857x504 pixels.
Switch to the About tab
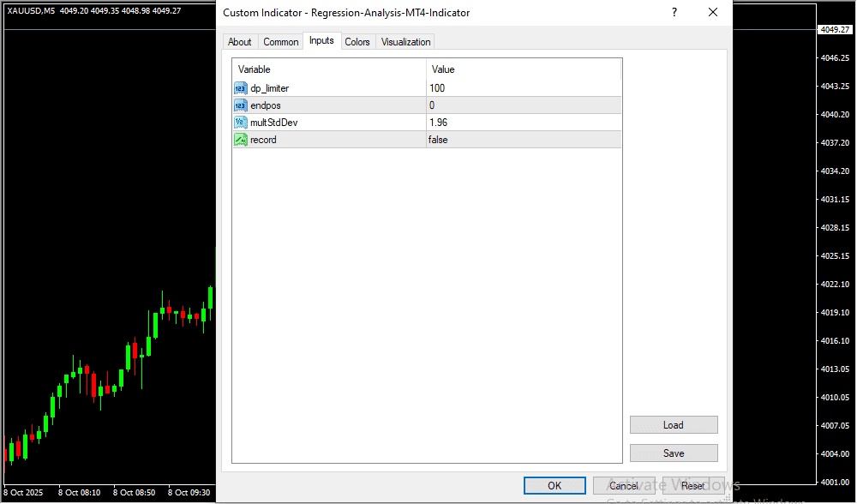(x=240, y=42)
